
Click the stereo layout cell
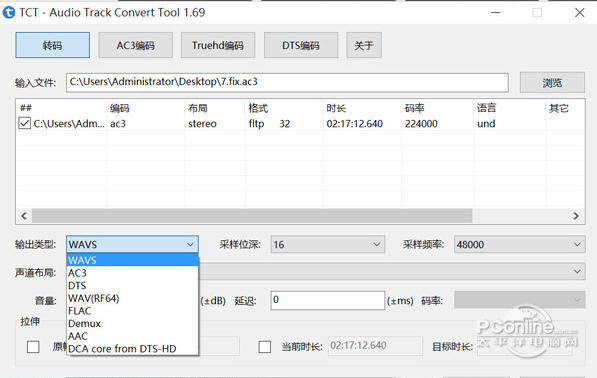(x=202, y=124)
